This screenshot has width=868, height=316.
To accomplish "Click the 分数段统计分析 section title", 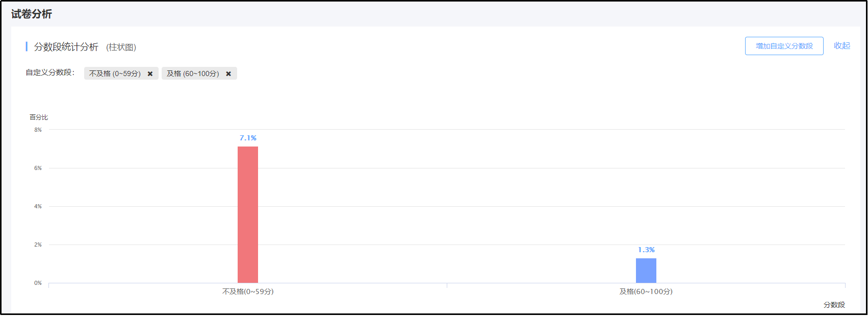I will pyautogui.click(x=66, y=47).
